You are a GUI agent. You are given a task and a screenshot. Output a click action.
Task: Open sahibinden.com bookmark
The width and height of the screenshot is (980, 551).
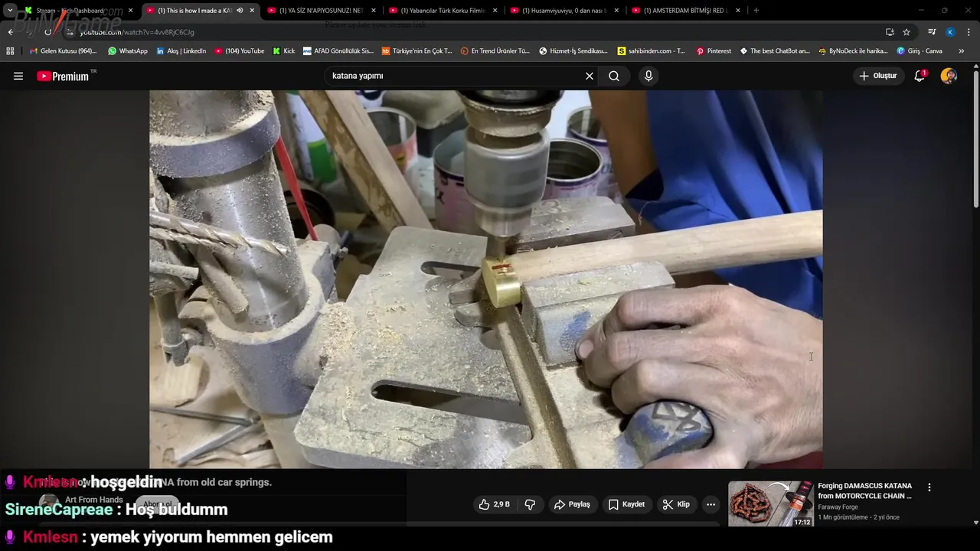tap(652, 51)
